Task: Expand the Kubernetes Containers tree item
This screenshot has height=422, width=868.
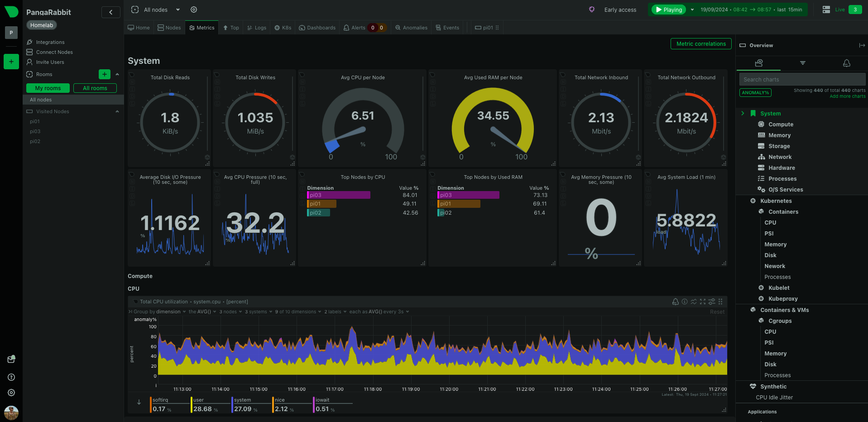Action: point(784,211)
